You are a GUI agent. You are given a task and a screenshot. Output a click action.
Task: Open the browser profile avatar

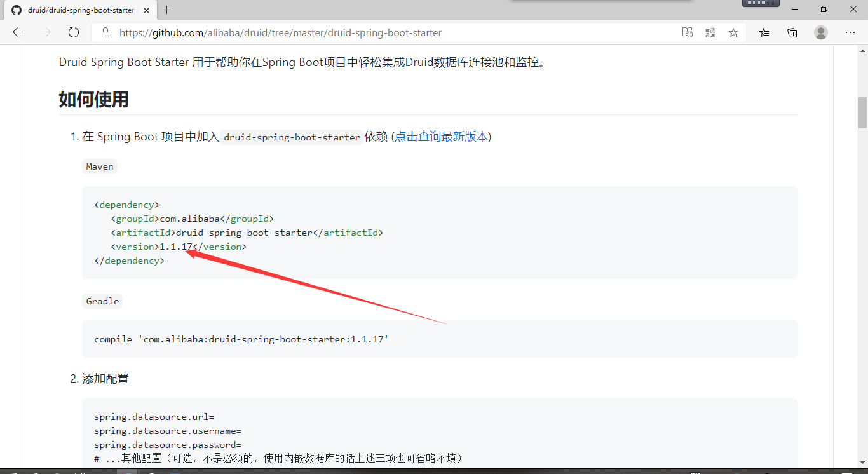(820, 32)
